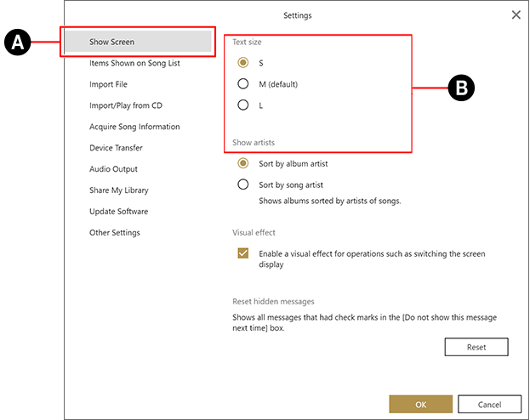Screen dimensions: 530x420
Task: Close the Settings dialog with X
Action: pos(516,14)
